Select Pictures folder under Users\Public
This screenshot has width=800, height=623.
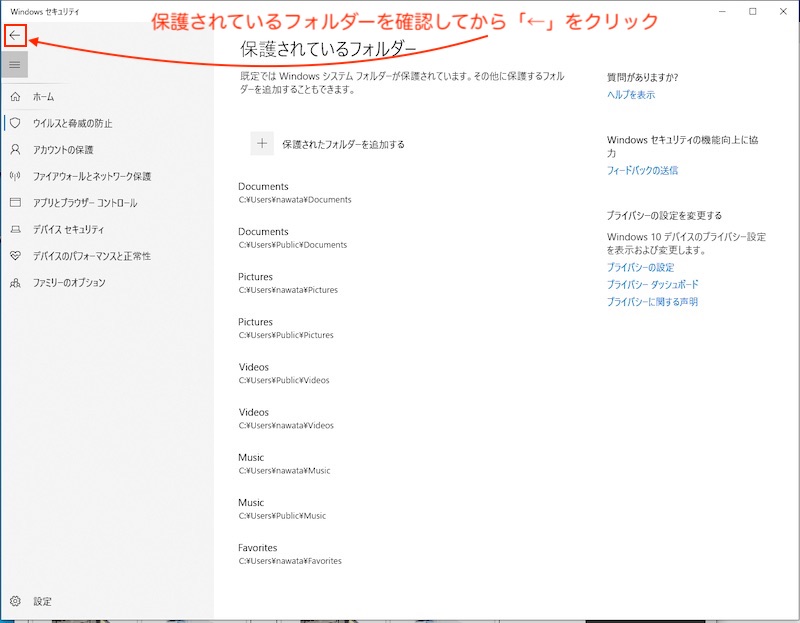[286, 328]
